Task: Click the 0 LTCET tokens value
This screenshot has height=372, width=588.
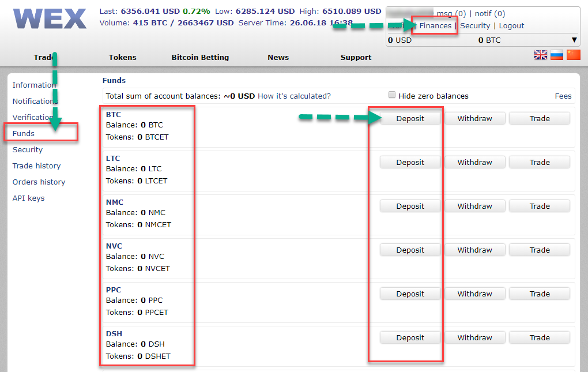Action: tap(152, 181)
